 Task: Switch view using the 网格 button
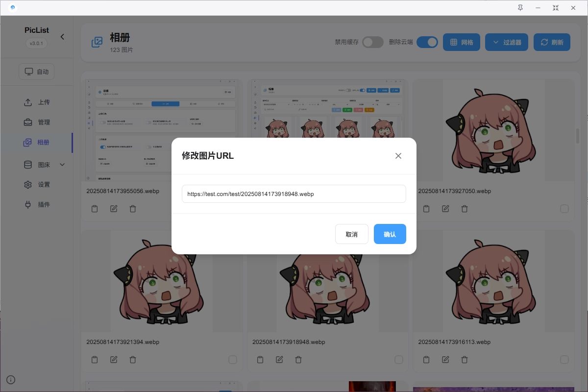tap(462, 42)
